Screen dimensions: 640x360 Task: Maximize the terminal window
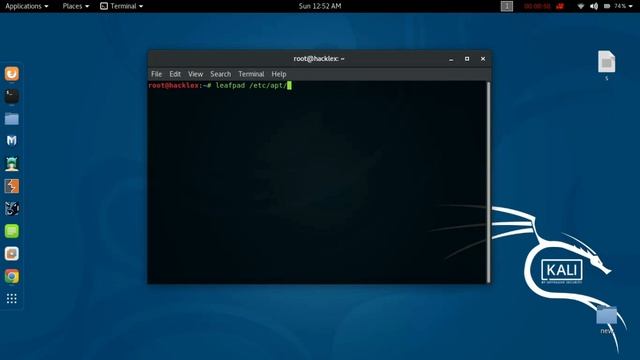click(467, 59)
